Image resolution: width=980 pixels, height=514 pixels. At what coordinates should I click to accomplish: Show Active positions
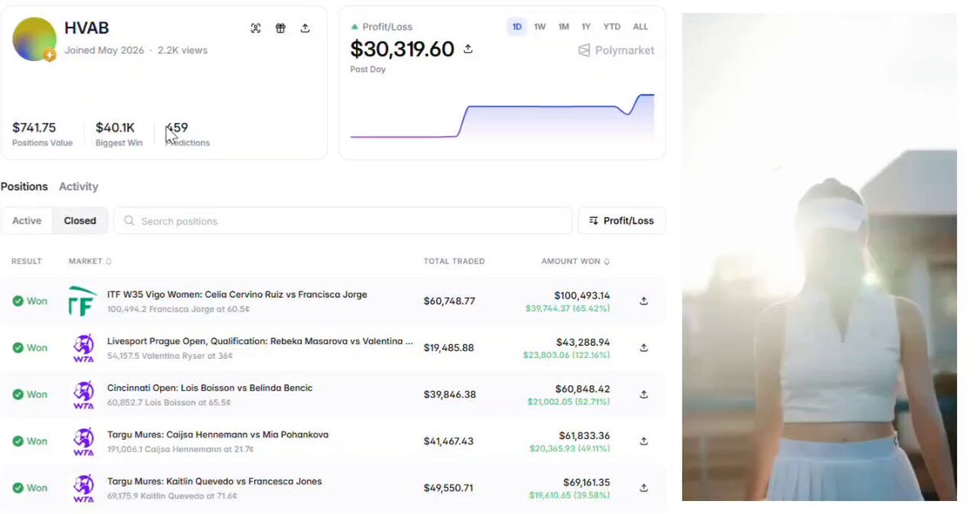pos(27,221)
